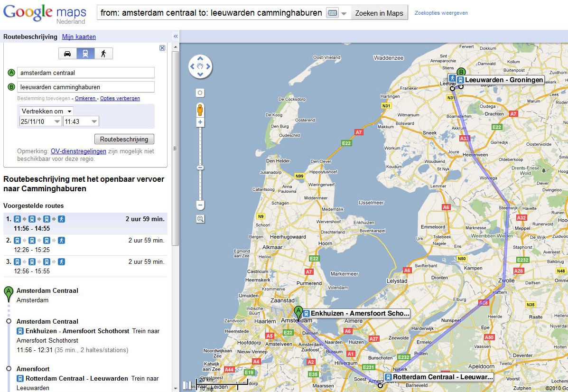Image resolution: width=568 pixels, height=392 pixels.
Task: Click green marker A on the map
Action: (x=298, y=313)
